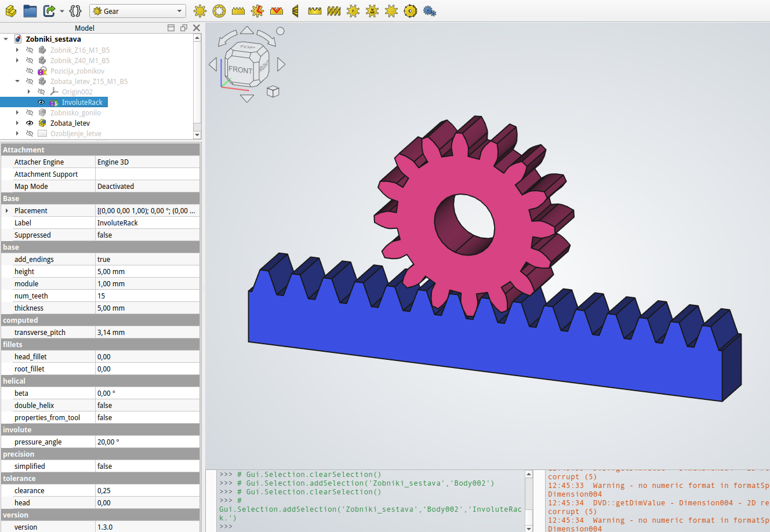Collapse the Zobata_letev_Z15_M1_B5 tree node
770x532 pixels.
17,82
